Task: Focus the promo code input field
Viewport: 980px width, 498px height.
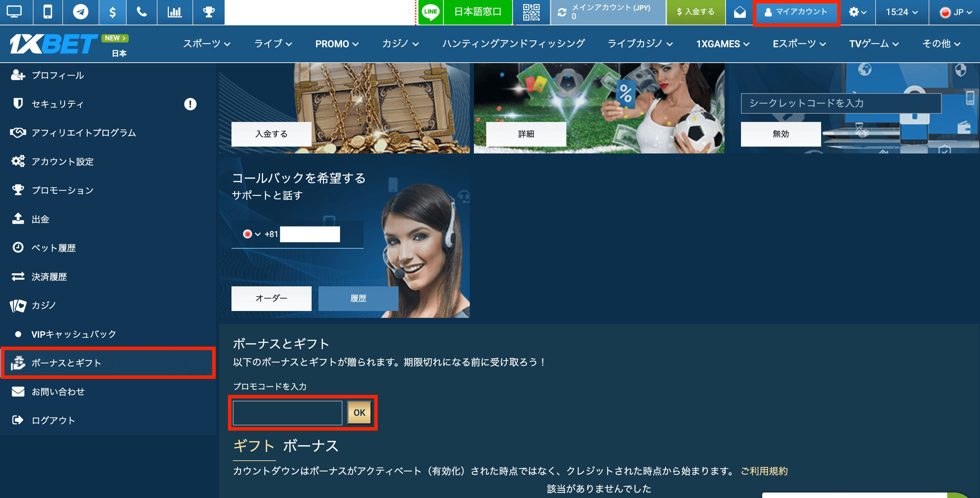Action: pos(287,413)
